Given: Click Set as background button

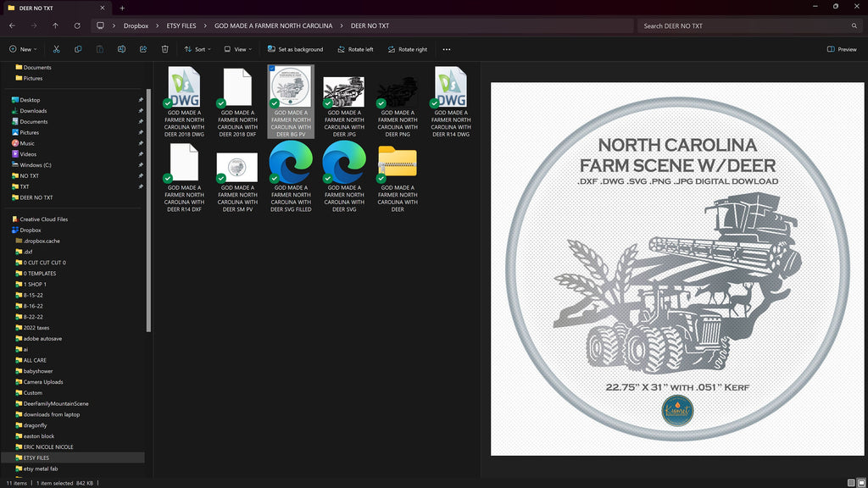Looking at the screenshot, I should (x=295, y=49).
